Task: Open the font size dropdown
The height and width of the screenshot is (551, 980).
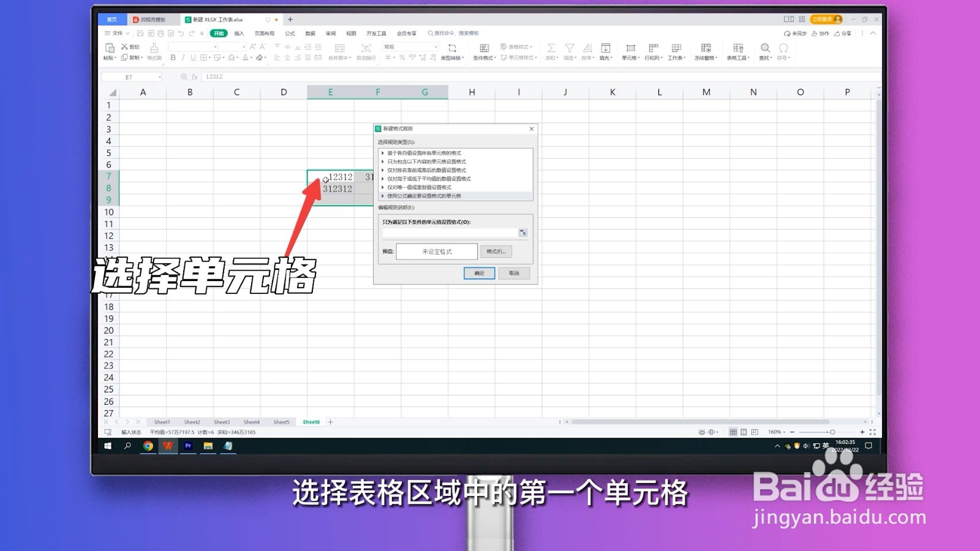Action: tap(243, 47)
